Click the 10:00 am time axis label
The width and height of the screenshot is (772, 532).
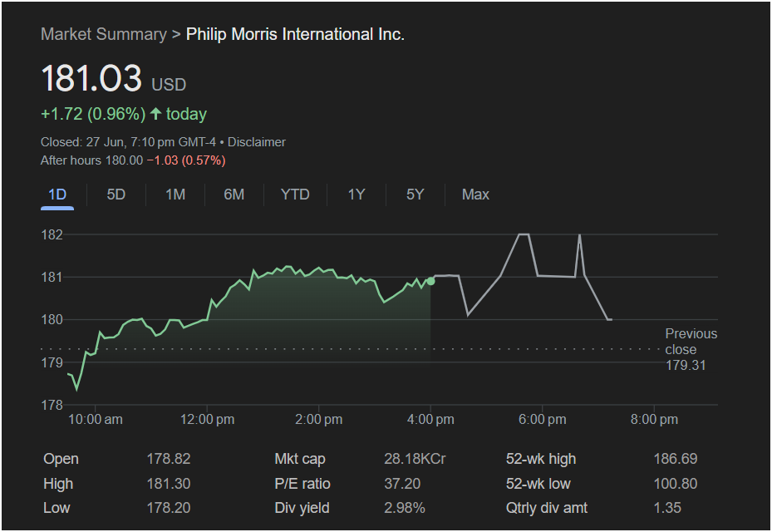[x=95, y=420]
